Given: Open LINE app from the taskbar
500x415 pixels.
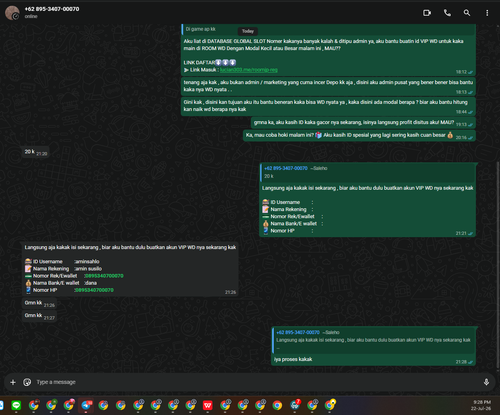Looking at the screenshot, I should click(x=16, y=405).
